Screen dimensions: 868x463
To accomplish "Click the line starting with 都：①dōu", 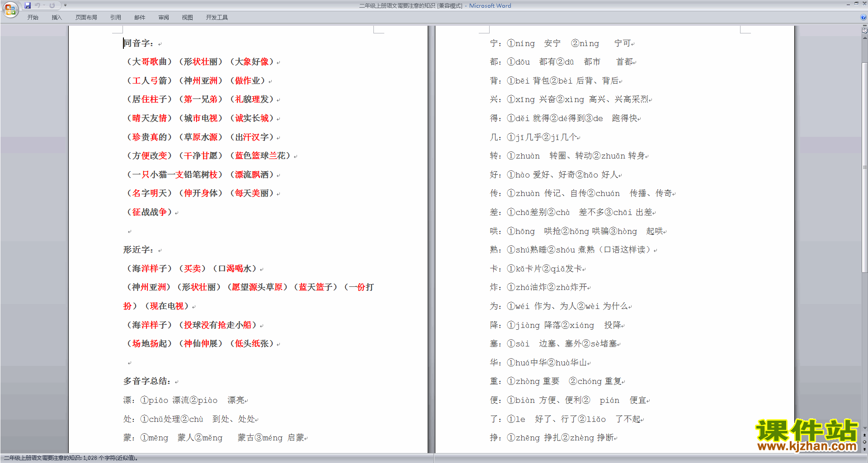I will pos(562,62).
